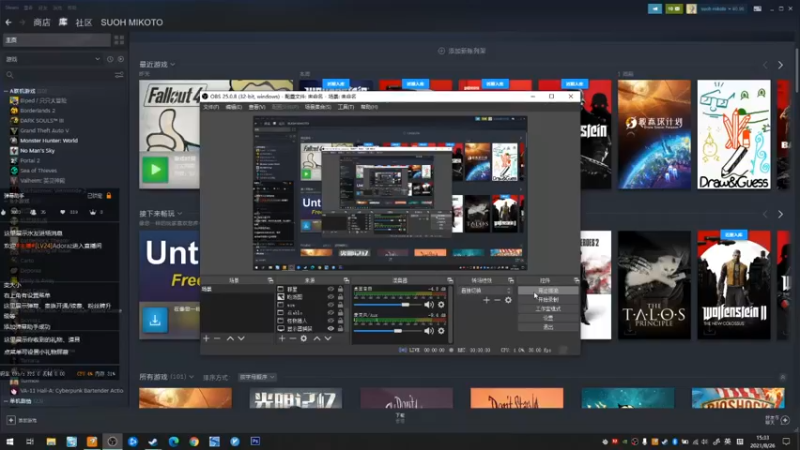Add a new source in OBS Sources panel
This screenshot has width=800, height=450.
tap(282, 338)
